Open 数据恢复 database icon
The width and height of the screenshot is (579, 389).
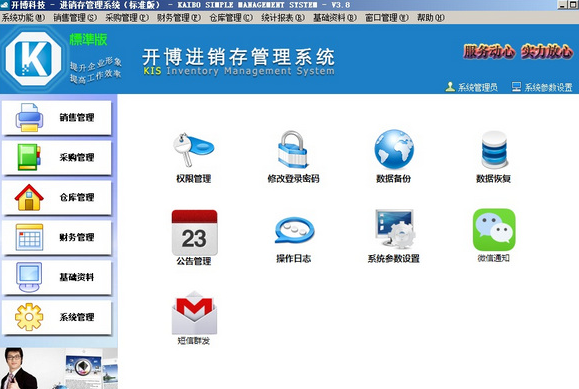click(x=494, y=150)
